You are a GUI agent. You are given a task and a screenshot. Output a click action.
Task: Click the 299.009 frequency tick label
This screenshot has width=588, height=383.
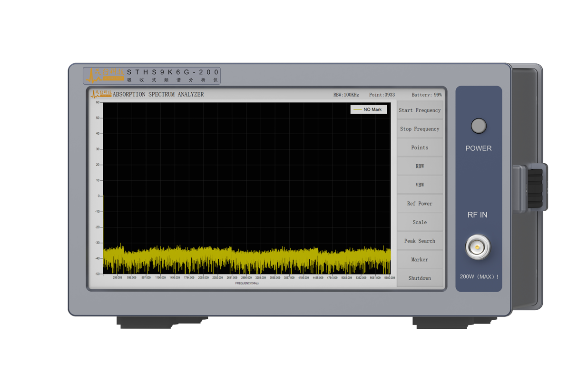(x=117, y=277)
